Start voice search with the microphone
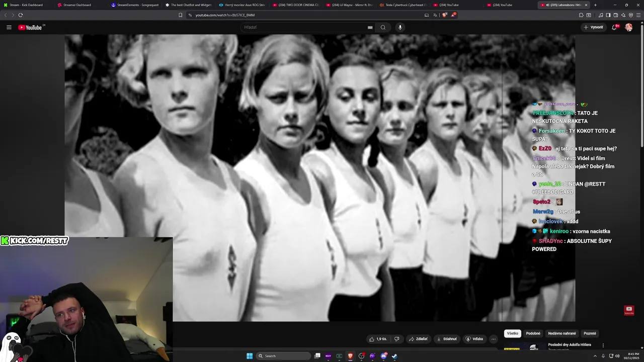Viewport: 644px width, 362px height. [400, 27]
